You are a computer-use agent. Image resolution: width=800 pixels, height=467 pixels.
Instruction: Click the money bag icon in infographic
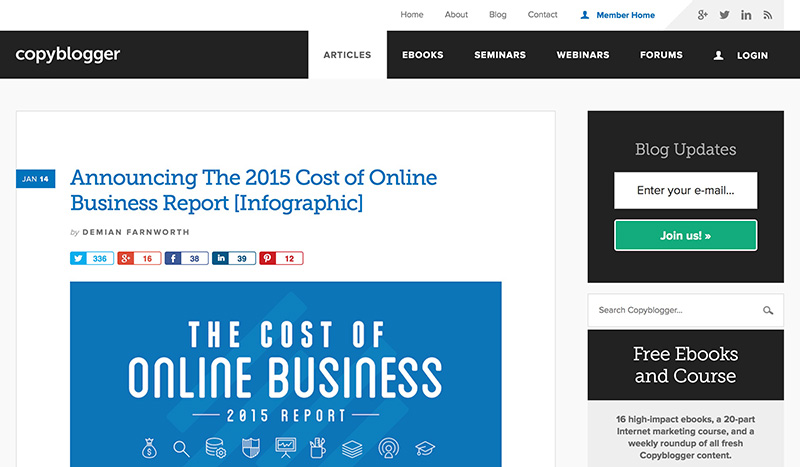click(149, 448)
